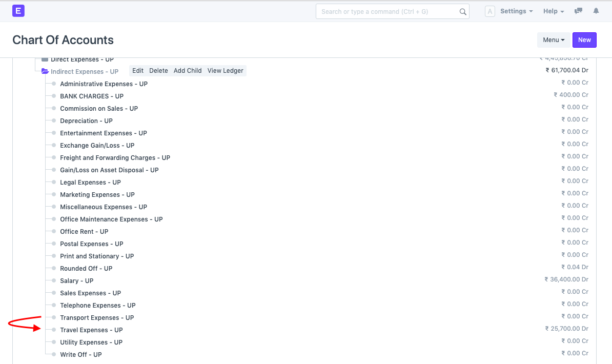The image size is (612, 364).
Task: Open the feedback chat bubble icon
Action: point(578,11)
